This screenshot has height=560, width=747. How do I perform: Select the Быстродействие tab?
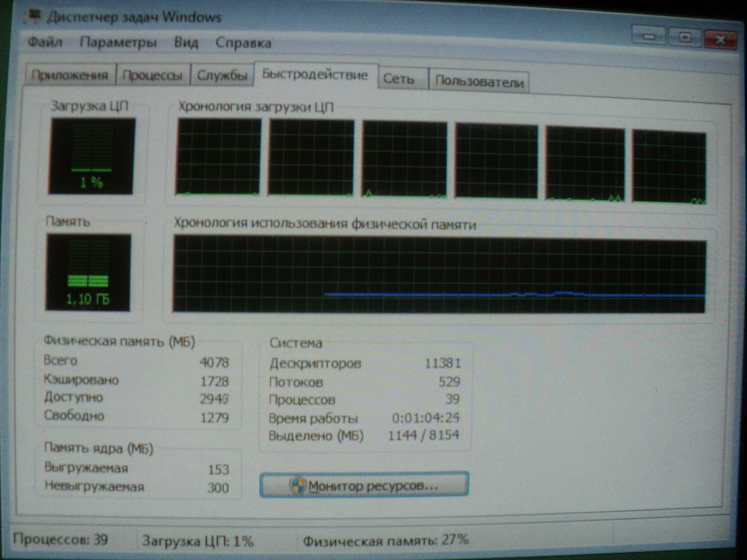[315, 75]
